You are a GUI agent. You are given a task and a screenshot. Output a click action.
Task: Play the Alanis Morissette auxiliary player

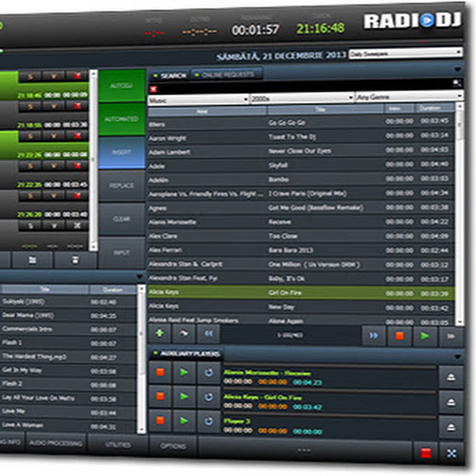(184, 372)
